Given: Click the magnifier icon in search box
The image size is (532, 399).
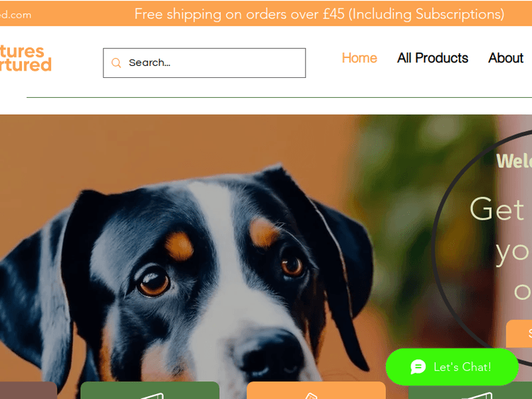Looking at the screenshot, I should pyautogui.click(x=116, y=62).
